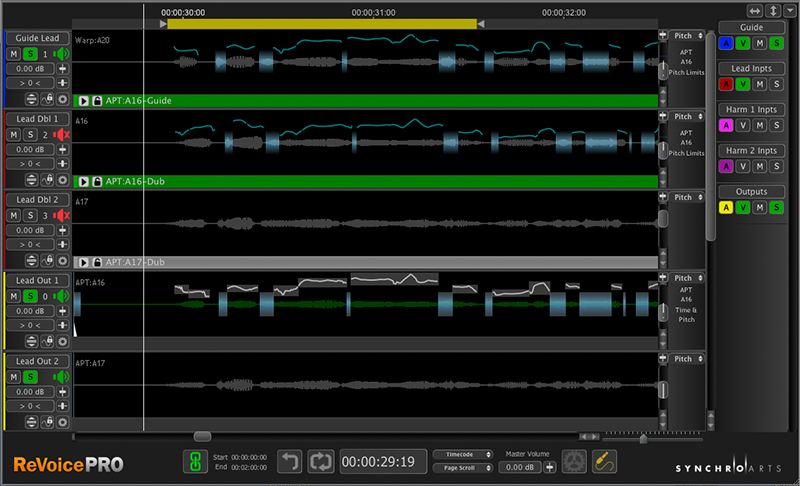Toggle the loop playback button
The image size is (800, 486).
click(x=322, y=462)
